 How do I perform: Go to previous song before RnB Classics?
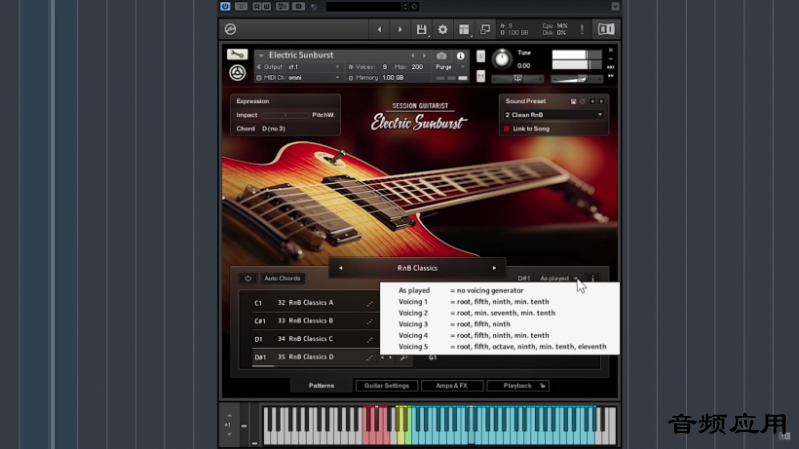tap(340, 268)
